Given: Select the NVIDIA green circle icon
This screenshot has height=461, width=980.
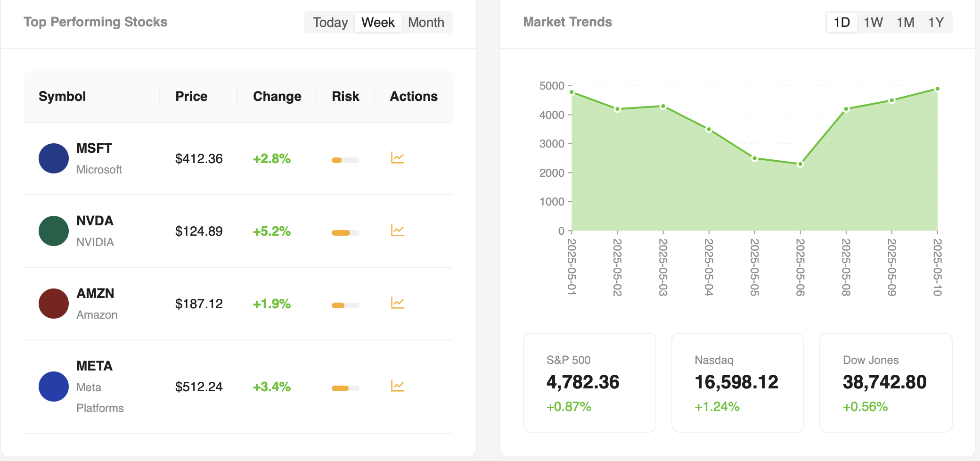Looking at the screenshot, I should [53, 231].
